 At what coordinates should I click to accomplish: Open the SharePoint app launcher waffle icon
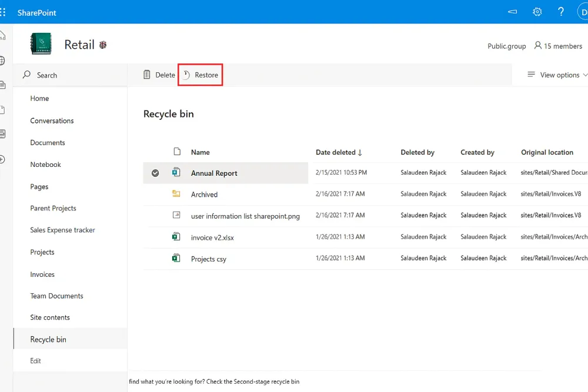coord(5,12)
